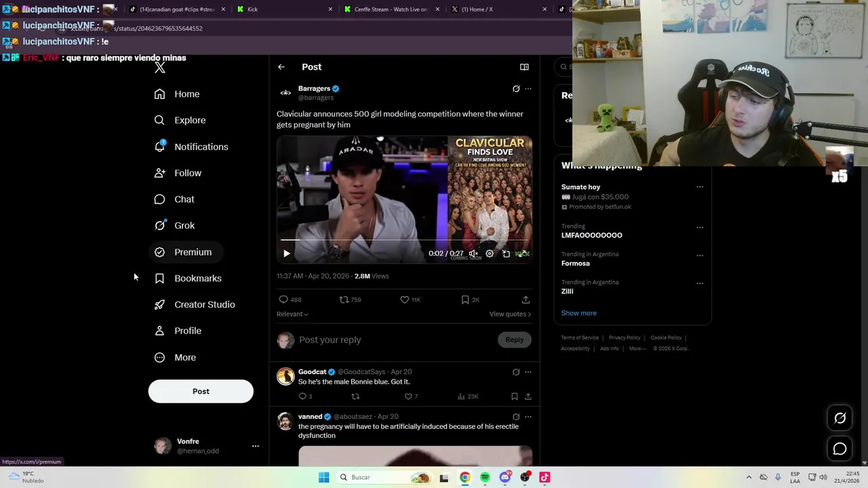868x488 pixels.
Task: Share Goodcat's reply
Action: tap(528, 396)
